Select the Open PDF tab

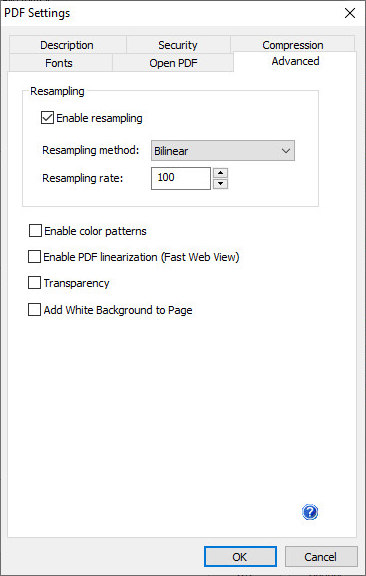coord(173,63)
